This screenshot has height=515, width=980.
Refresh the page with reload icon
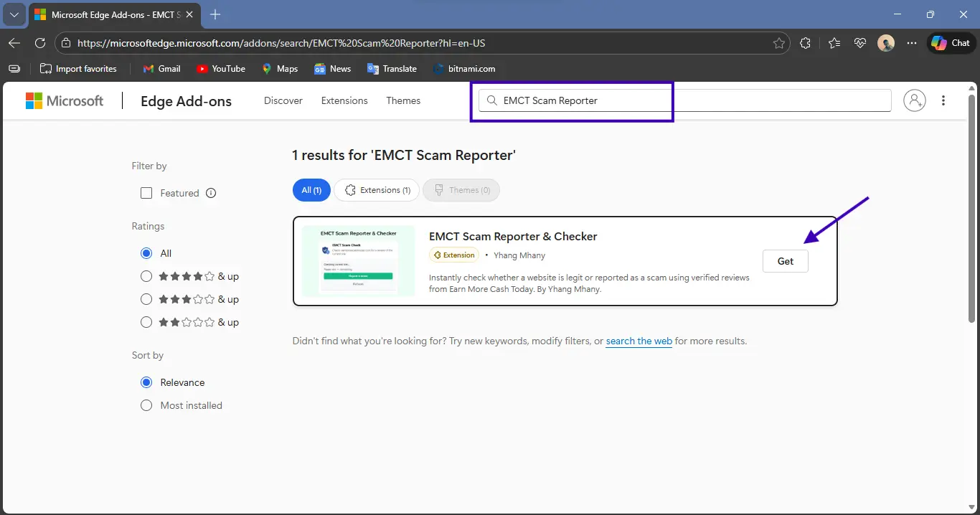coord(40,43)
